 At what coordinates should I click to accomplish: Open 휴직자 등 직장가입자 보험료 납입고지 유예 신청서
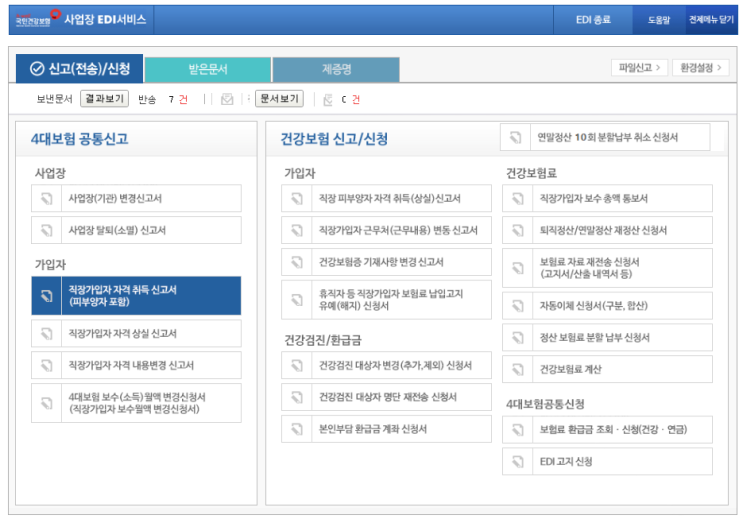coord(386,300)
